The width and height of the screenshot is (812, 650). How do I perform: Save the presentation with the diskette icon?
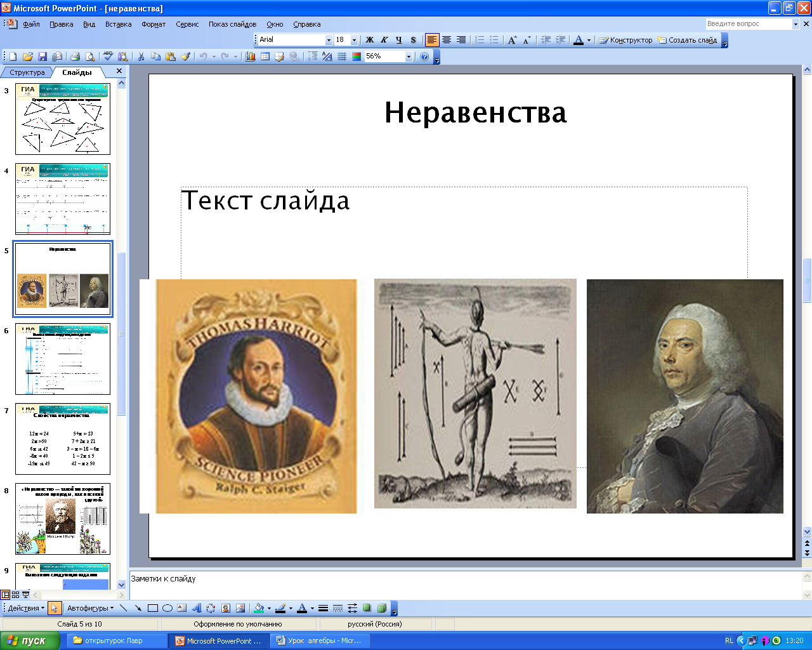[x=43, y=56]
